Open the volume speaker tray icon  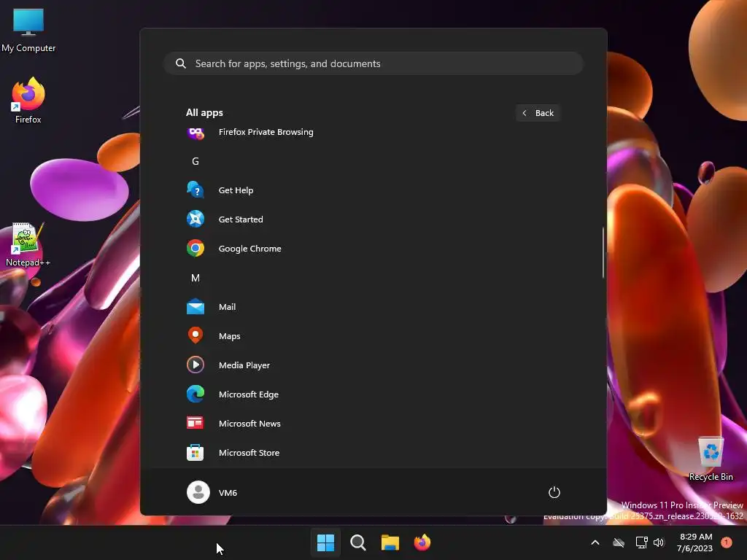pos(659,542)
